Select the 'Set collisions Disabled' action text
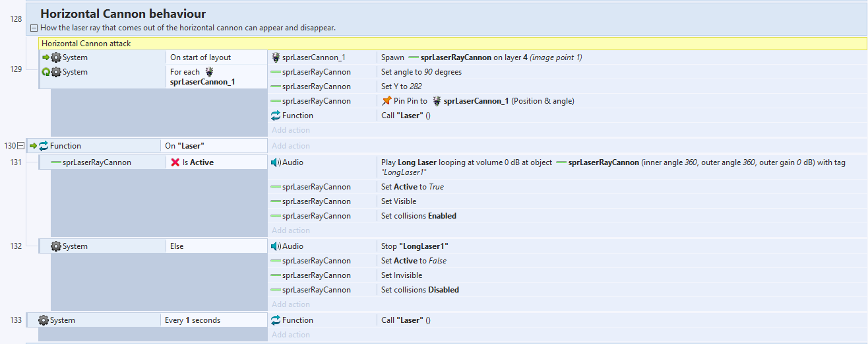Image resolution: width=868 pixels, height=344 pixels. pyautogui.click(x=420, y=290)
